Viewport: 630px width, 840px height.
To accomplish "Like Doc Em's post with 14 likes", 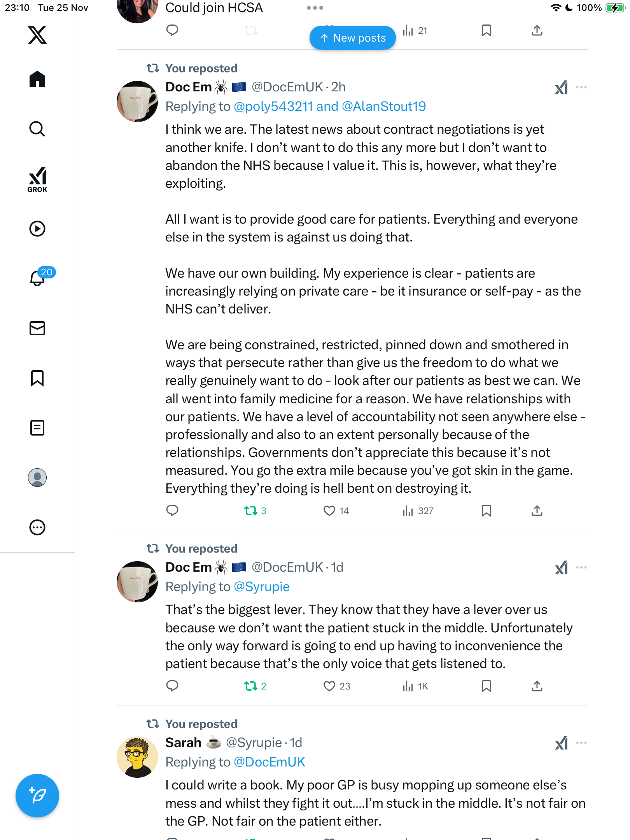I will pos(329,511).
